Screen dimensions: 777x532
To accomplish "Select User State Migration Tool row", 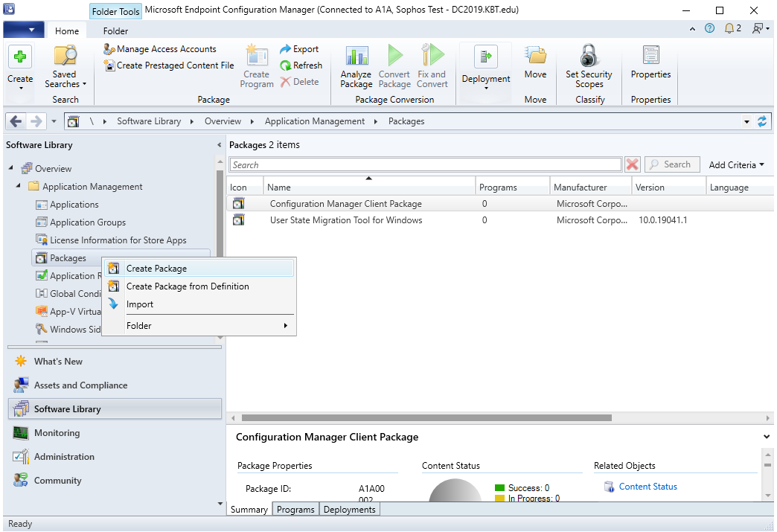I will click(345, 220).
